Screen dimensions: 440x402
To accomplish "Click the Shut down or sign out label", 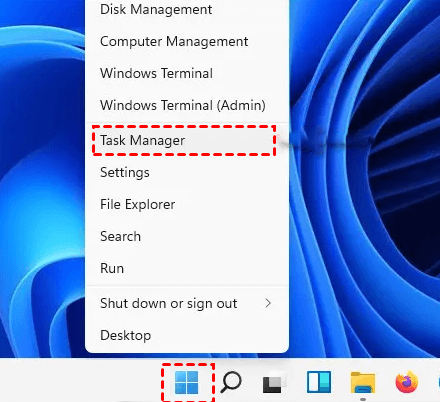I will (169, 303).
